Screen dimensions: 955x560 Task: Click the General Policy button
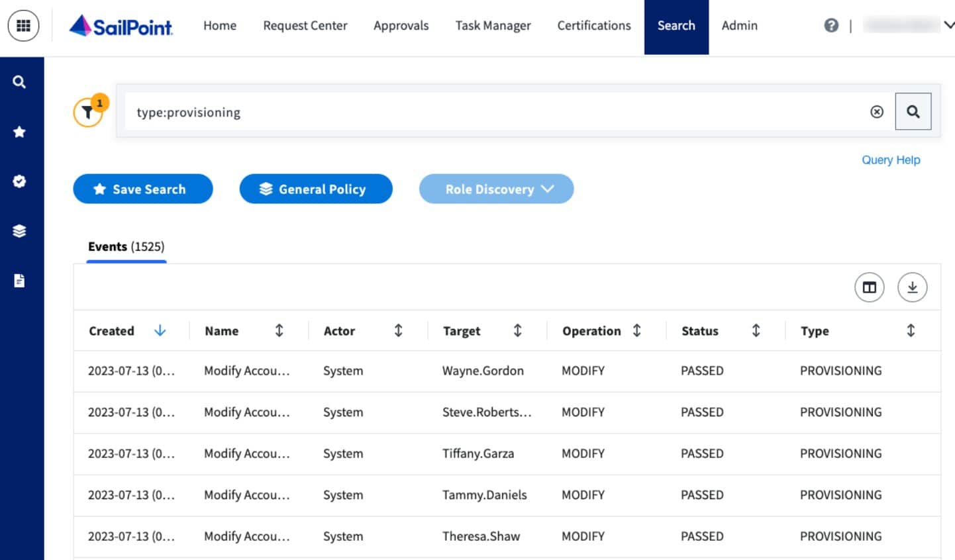(316, 189)
